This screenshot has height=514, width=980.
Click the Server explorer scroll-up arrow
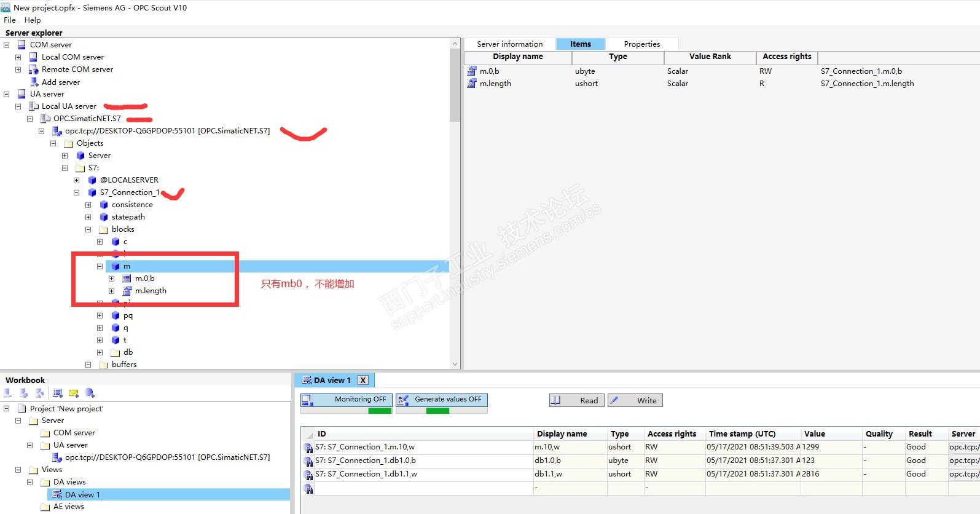pyautogui.click(x=455, y=44)
